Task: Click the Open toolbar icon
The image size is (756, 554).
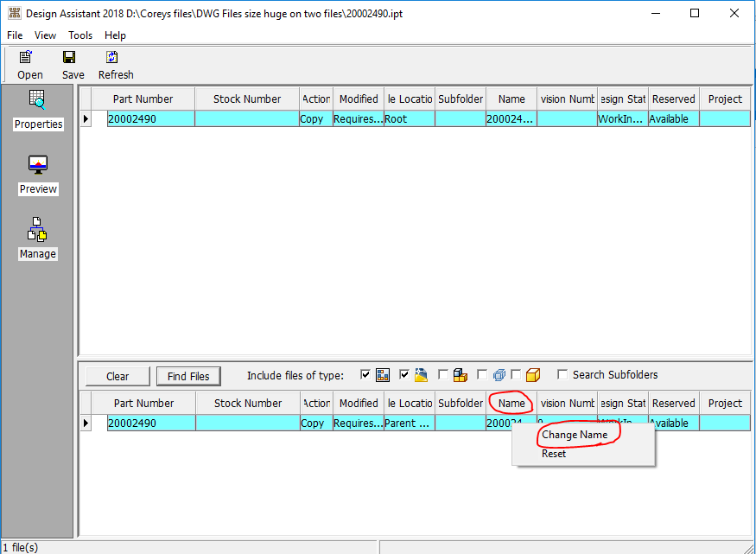Action: tap(27, 63)
